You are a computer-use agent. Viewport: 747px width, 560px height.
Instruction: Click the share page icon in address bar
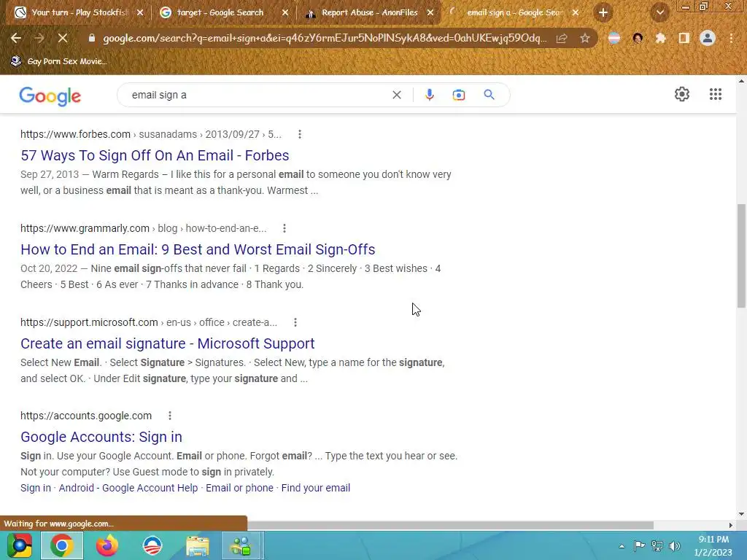click(562, 38)
